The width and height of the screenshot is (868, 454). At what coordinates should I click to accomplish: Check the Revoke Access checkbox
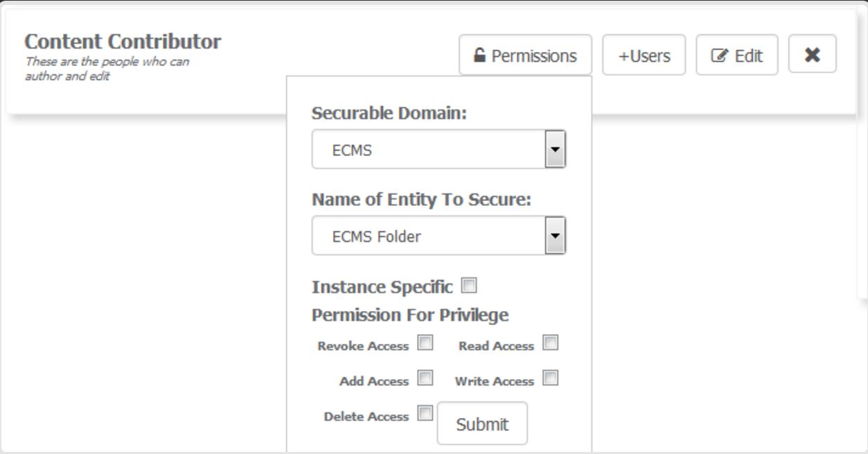pyautogui.click(x=425, y=343)
